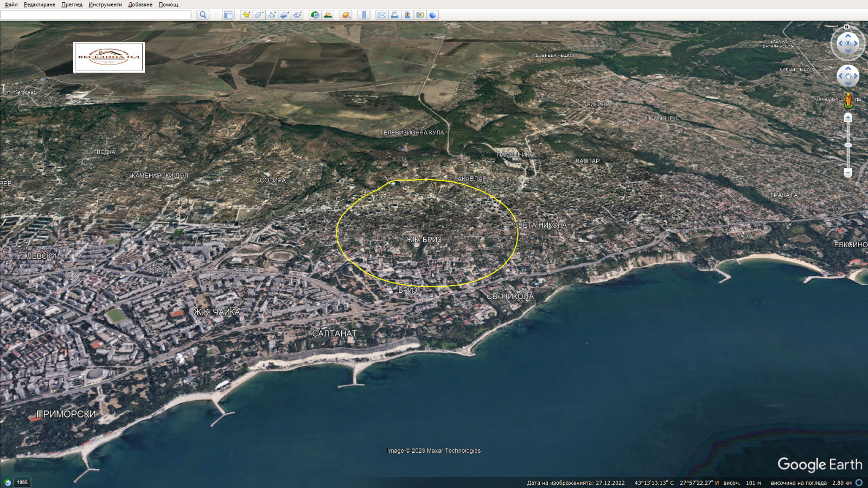The height and width of the screenshot is (488, 868).
Task: Toggle sunlight across the landscape
Action: (x=327, y=15)
